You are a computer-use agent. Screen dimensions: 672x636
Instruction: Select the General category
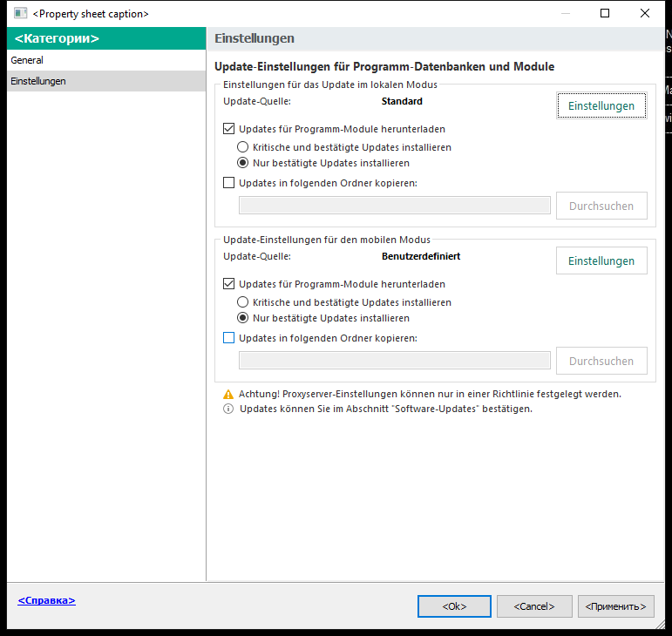pos(106,60)
